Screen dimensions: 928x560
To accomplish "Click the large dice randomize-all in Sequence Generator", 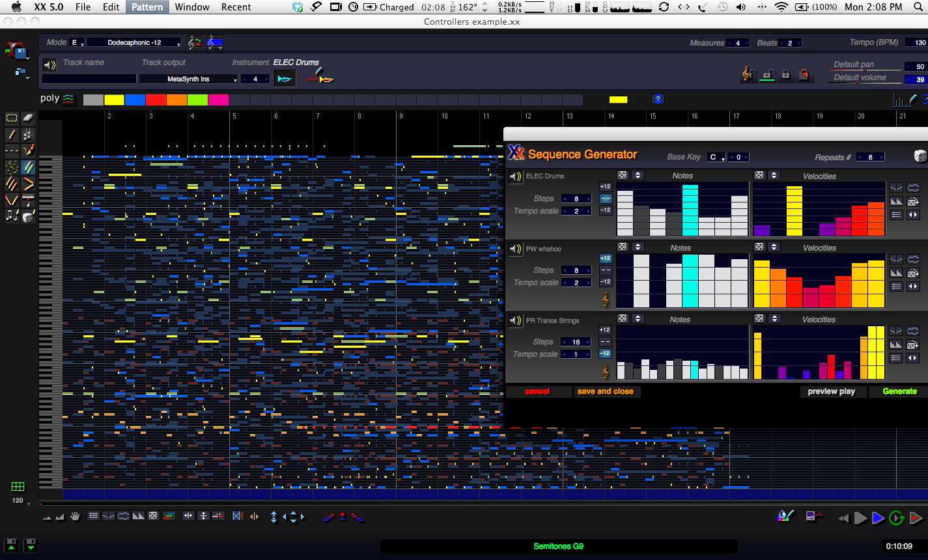I will click(x=920, y=156).
